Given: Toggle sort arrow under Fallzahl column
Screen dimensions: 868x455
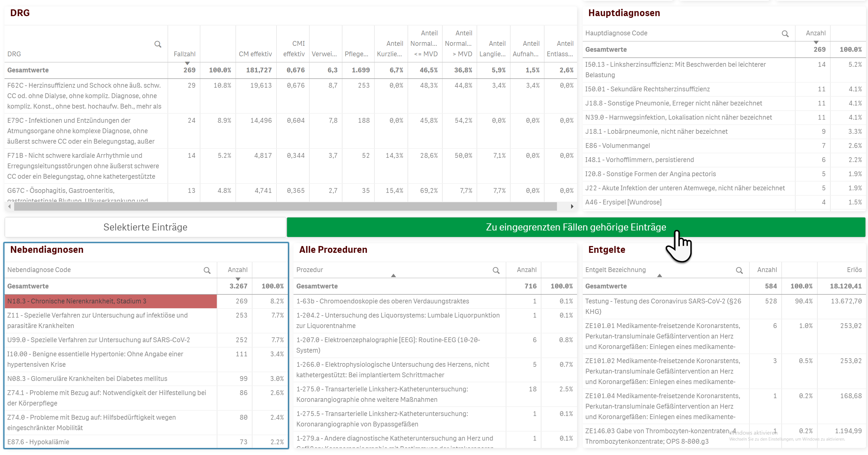Looking at the screenshot, I should [x=187, y=63].
